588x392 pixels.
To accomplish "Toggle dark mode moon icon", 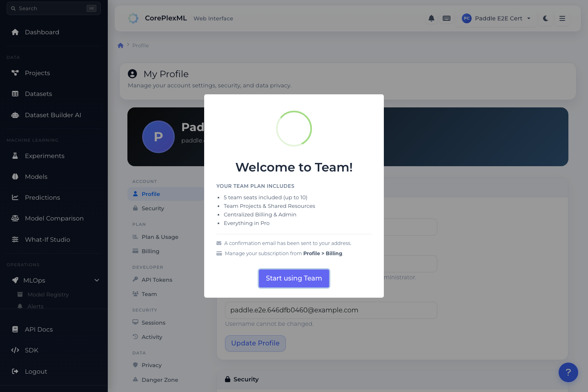I will (546, 18).
